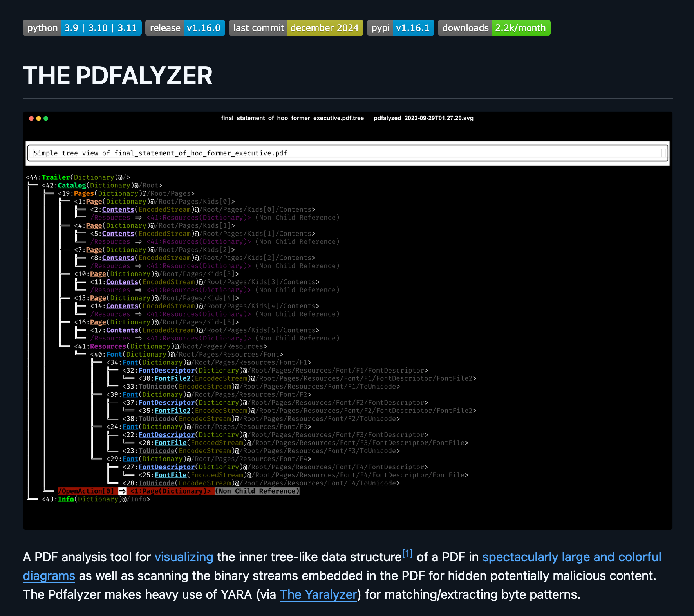Click the green window dot in the image
This screenshot has width=694, height=616.
(46, 118)
